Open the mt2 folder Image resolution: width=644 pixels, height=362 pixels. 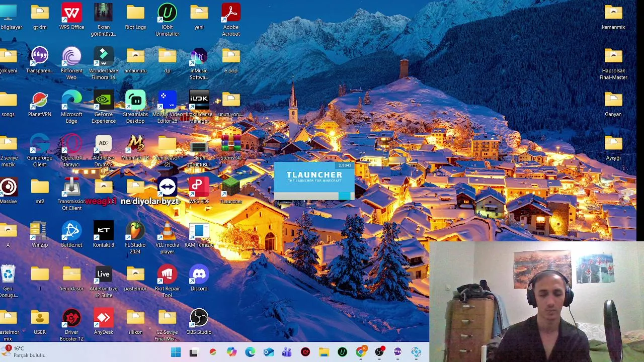click(x=40, y=191)
